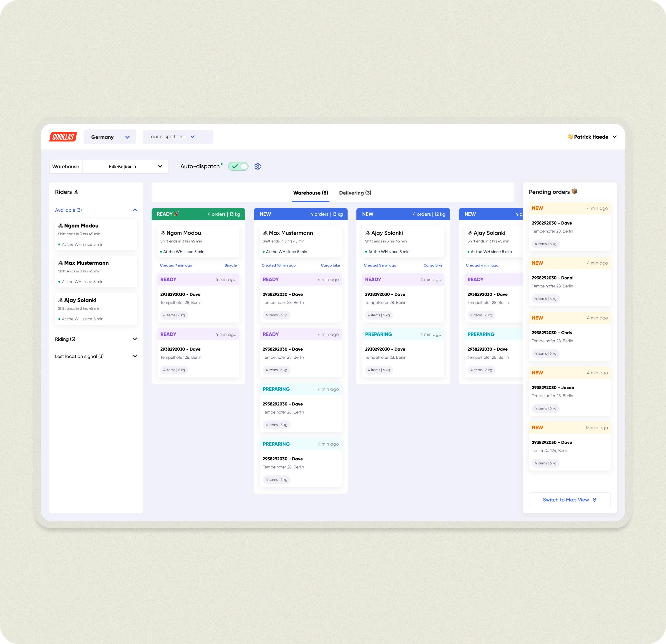
Task: Open the Germany country dropdown
Action: (x=110, y=137)
